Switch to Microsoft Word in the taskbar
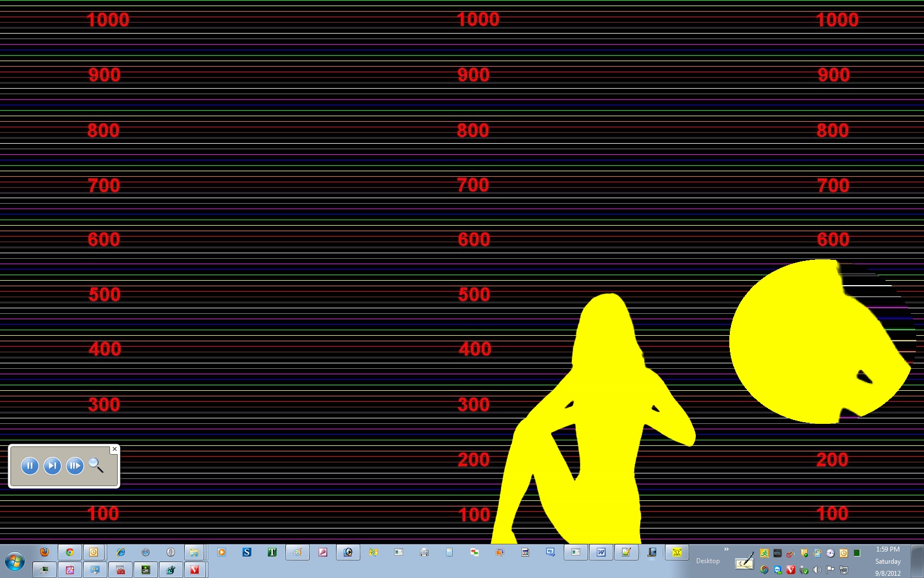The image size is (924, 578). (x=601, y=552)
